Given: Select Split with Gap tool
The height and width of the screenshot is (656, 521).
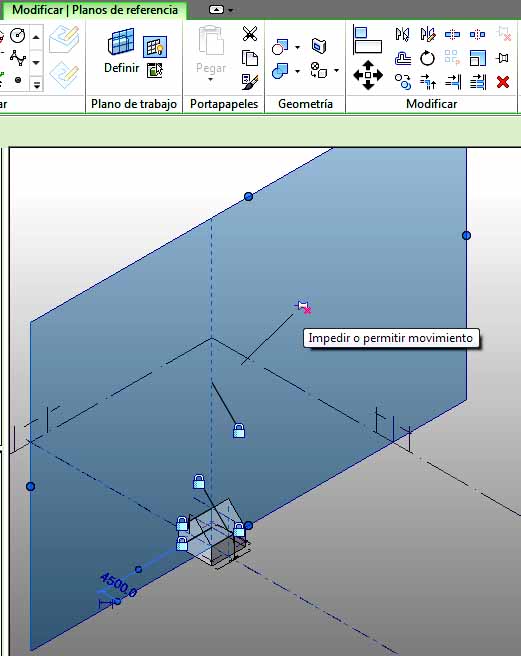Looking at the screenshot, I should tap(477, 34).
